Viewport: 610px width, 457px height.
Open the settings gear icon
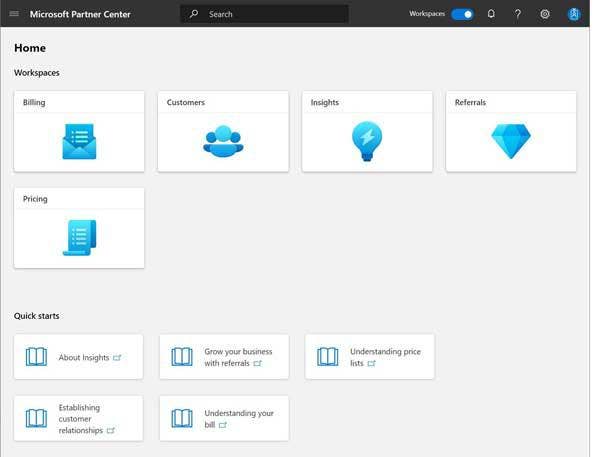(x=545, y=14)
